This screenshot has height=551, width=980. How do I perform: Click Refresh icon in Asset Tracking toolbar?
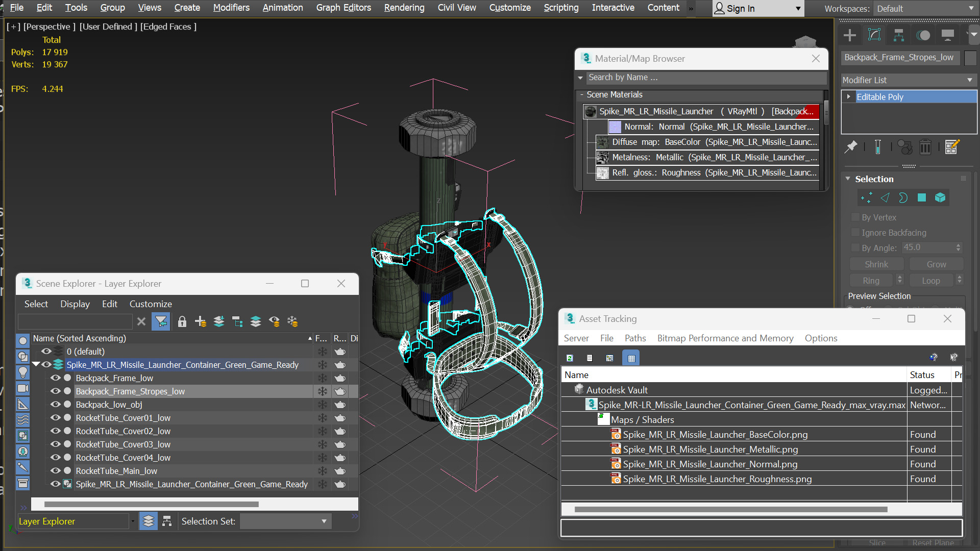(570, 358)
